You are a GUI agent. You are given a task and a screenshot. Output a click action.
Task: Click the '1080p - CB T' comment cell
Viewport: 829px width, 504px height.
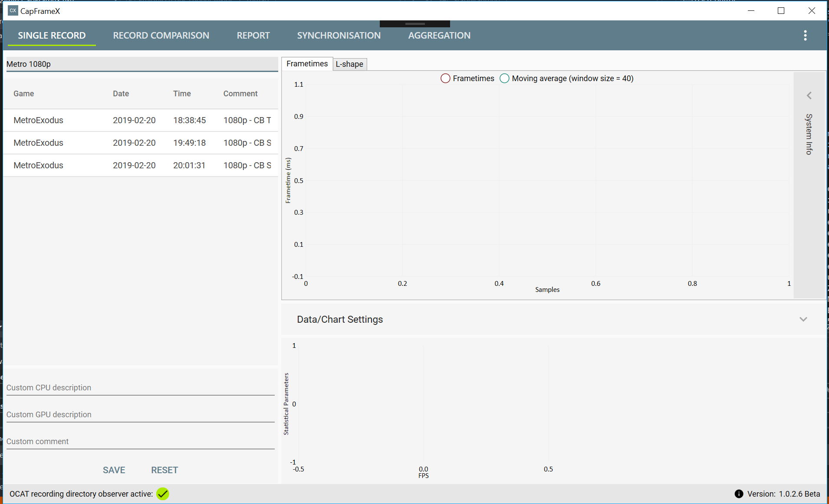tap(247, 120)
